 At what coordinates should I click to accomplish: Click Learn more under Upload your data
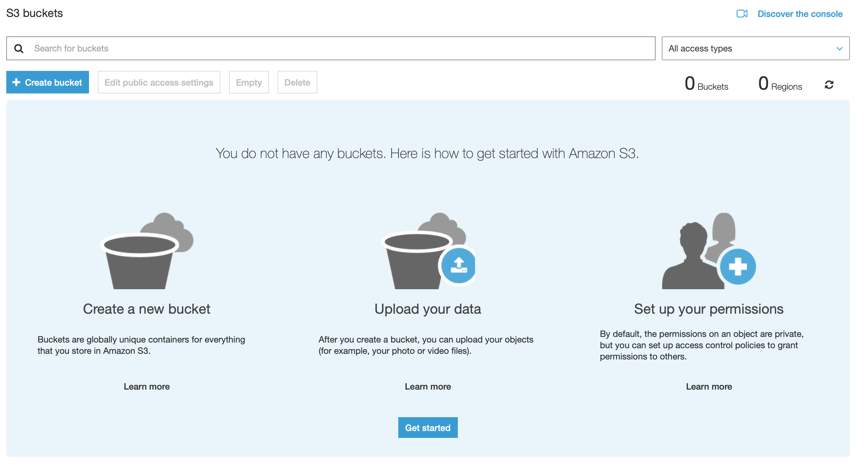[428, 386]
